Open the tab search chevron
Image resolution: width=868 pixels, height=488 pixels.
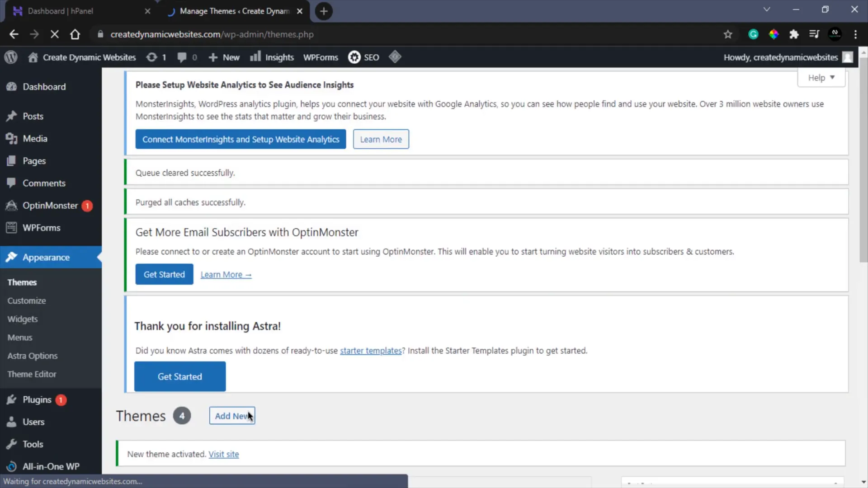(767, 9)
